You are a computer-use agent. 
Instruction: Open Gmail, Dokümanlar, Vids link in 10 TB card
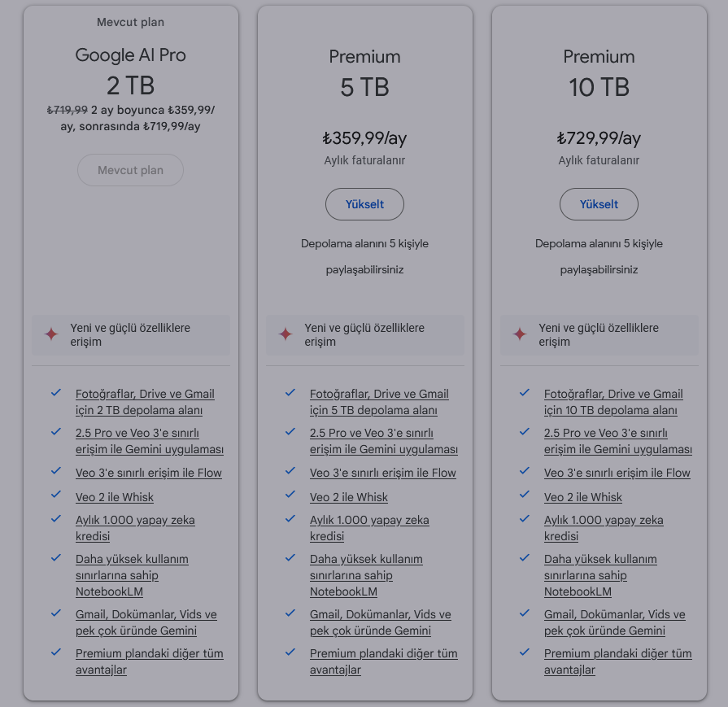pos(614,622)
